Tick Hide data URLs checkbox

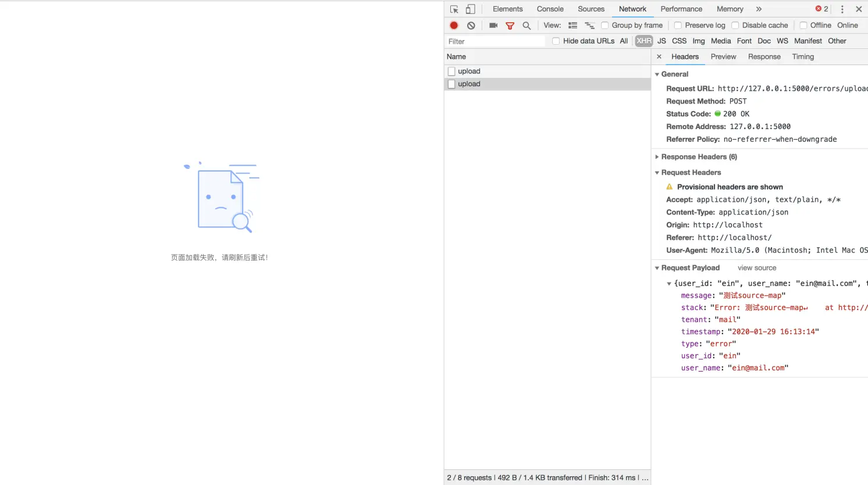pos(556,41)
